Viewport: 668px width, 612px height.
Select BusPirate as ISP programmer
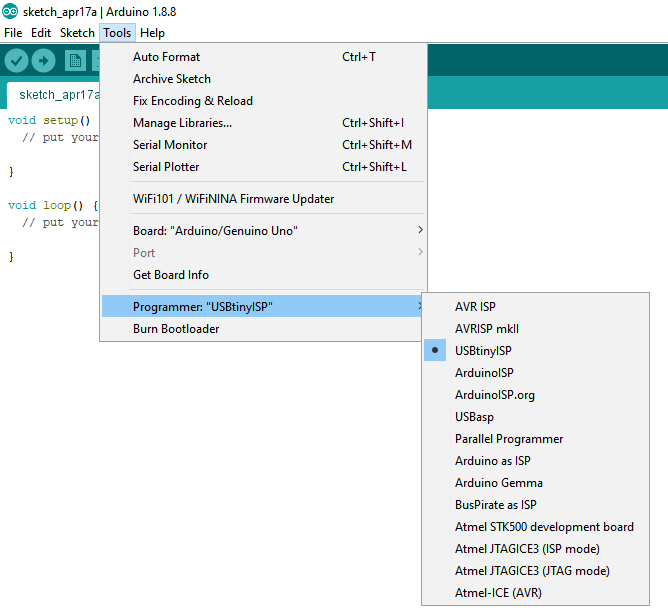point(536,505)
